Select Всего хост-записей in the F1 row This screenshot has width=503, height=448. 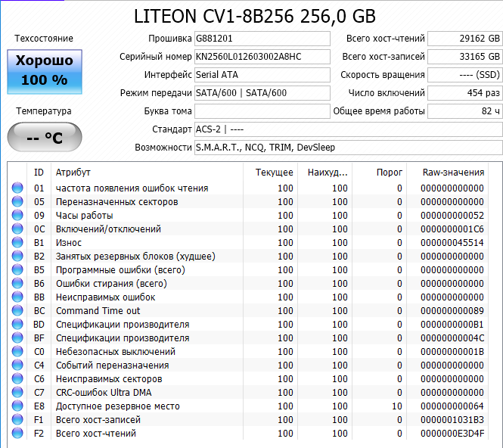coord(98,420)
